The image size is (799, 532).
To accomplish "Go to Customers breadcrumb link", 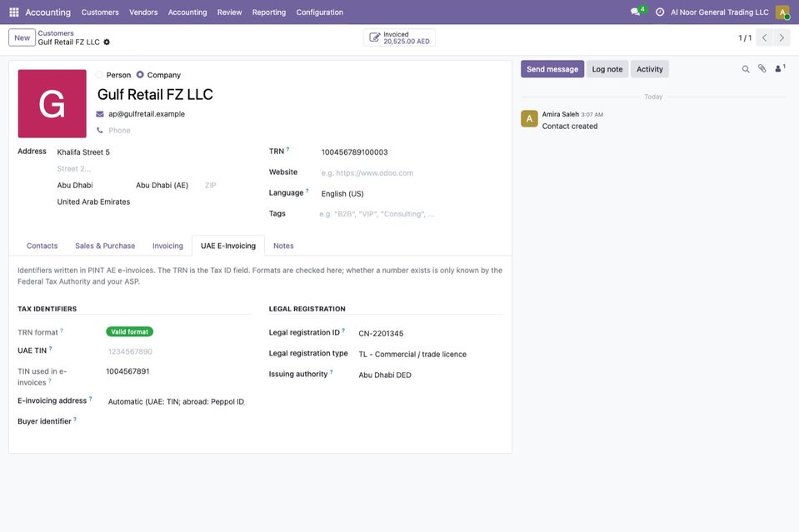I will tap(56, 33).
